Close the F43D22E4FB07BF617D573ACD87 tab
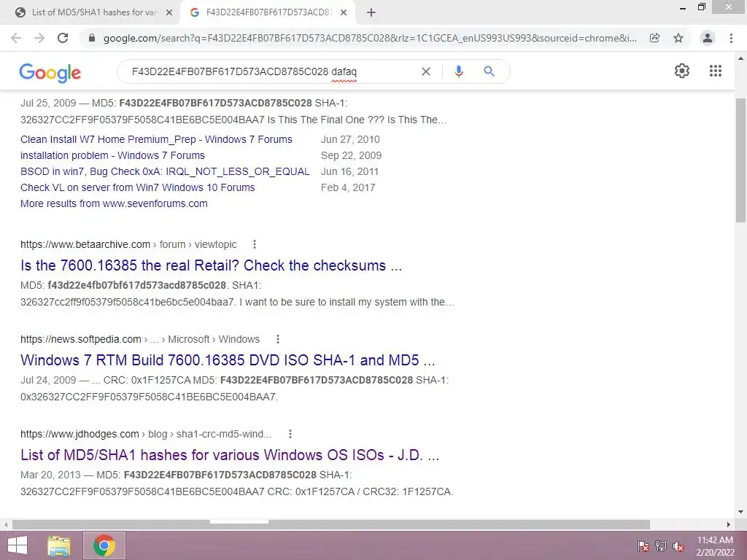Screen dimensions: 747x560 click(x=344, y=12)
